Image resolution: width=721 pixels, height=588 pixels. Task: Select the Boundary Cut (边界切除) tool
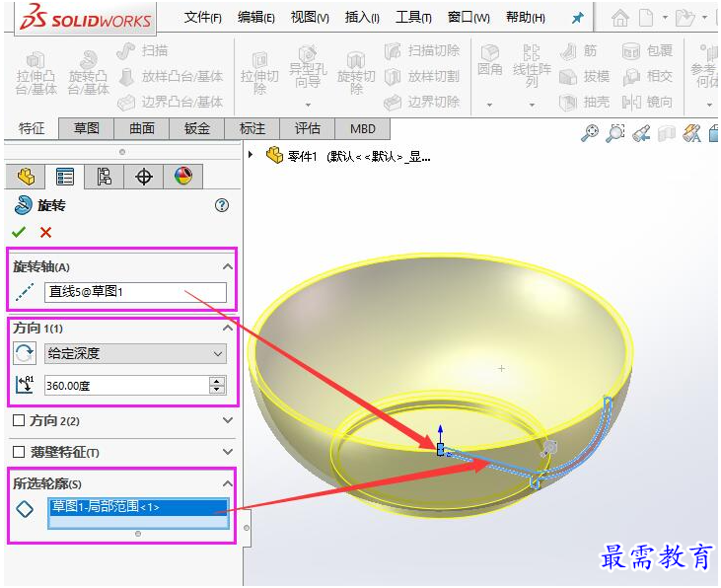(422, 102)
